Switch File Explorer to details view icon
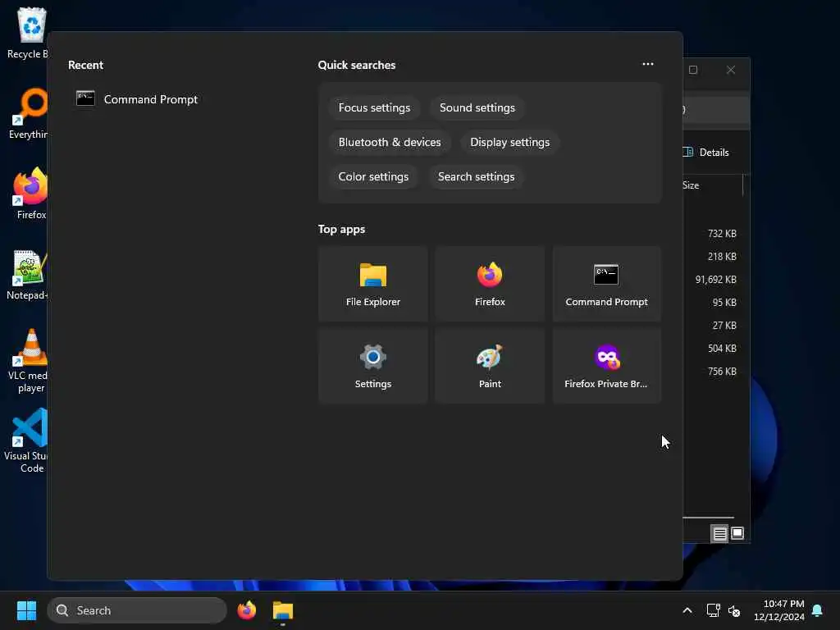Screen dimensions: 840x630 coord(719,533)
